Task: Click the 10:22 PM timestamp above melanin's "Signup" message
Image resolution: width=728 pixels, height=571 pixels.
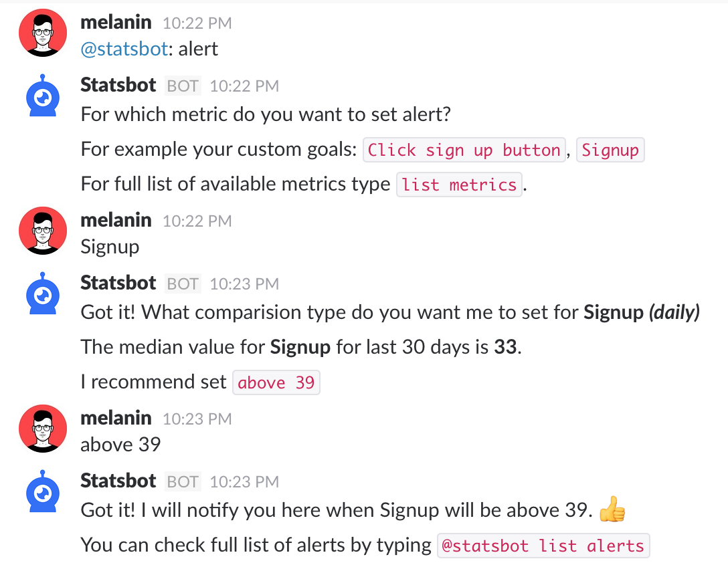Action: click(x=197, y=221)
